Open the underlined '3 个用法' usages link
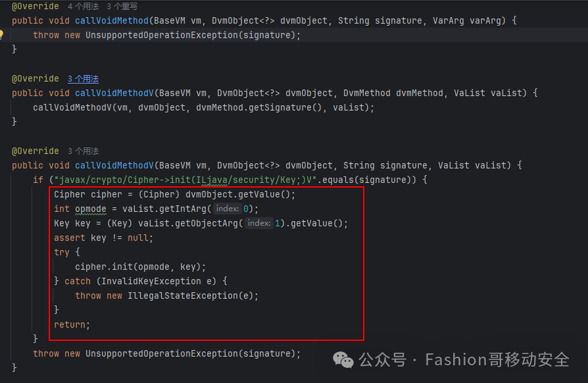 (x=84, y=79)
